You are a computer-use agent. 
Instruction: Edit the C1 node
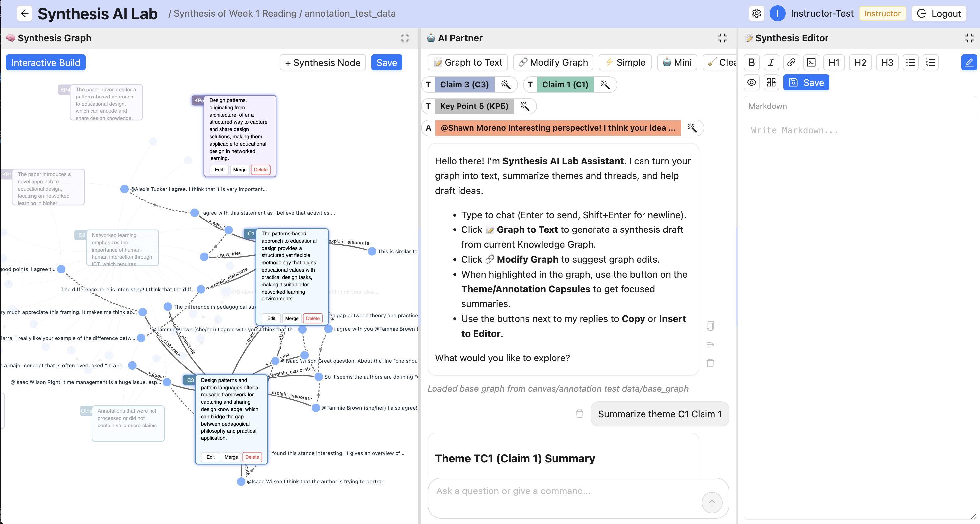(x=271, y=318)
